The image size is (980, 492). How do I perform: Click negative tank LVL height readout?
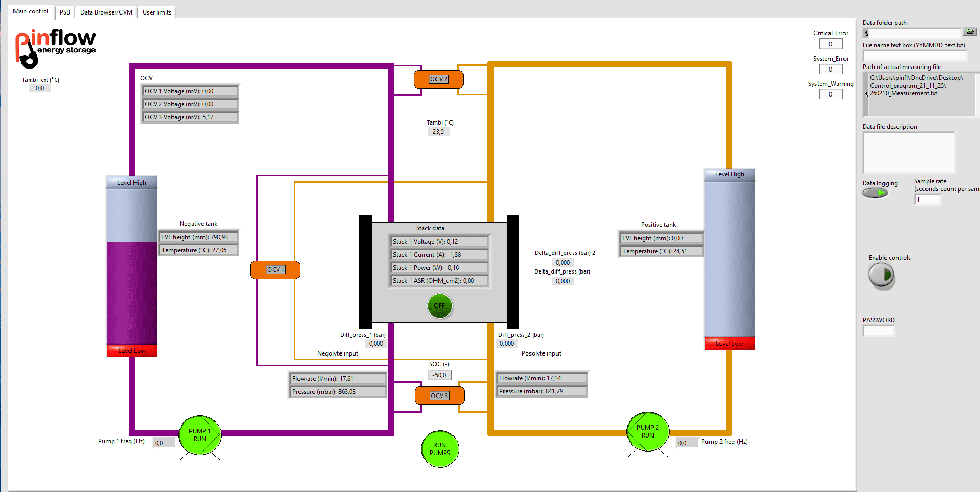click(199, 237)
